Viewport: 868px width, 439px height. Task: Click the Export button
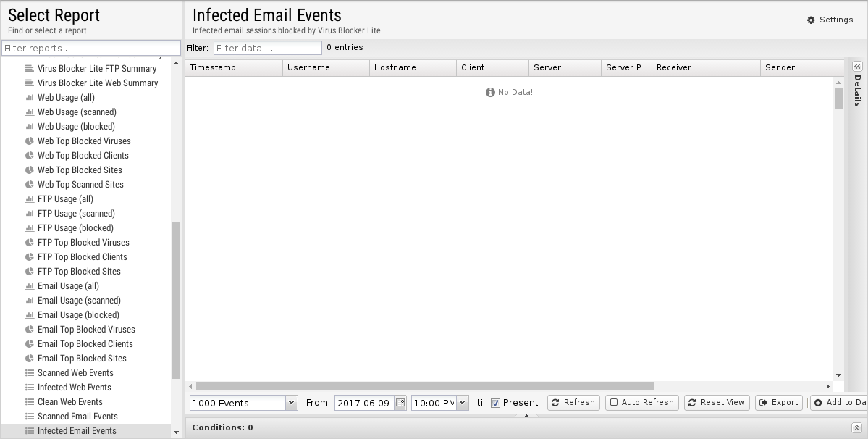point(779,403)
